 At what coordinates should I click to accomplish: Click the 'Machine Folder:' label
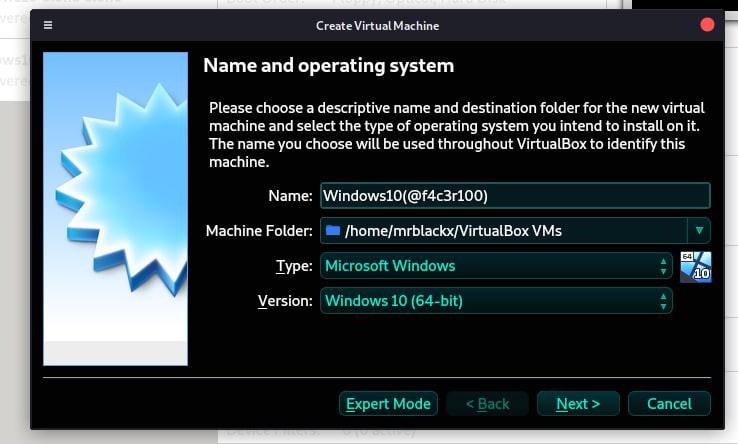pyautogui.click(x=259, y=231)
